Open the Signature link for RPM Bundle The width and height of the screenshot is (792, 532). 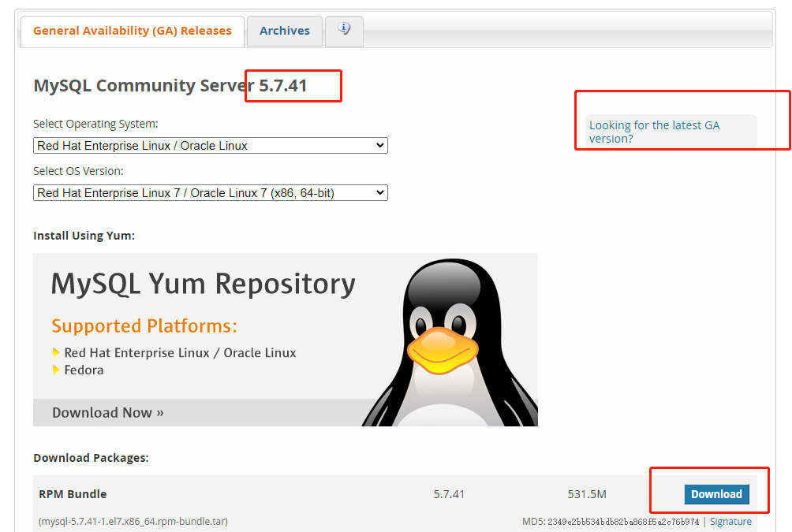730,522
